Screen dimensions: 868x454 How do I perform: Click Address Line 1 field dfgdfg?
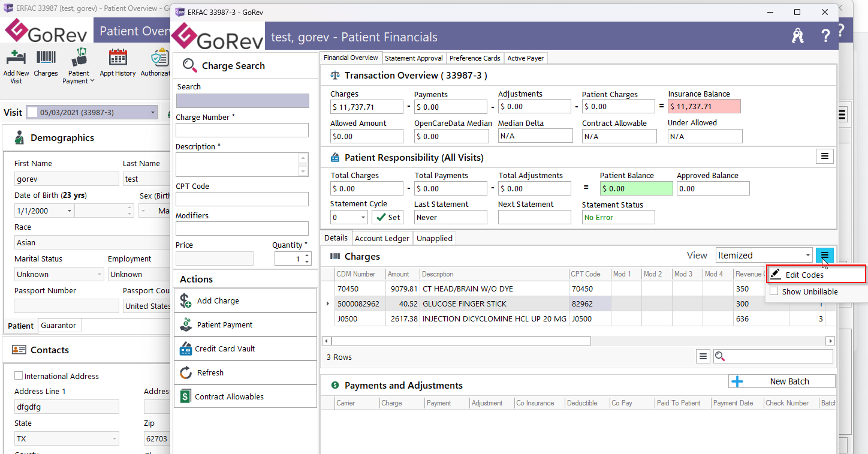67,407
